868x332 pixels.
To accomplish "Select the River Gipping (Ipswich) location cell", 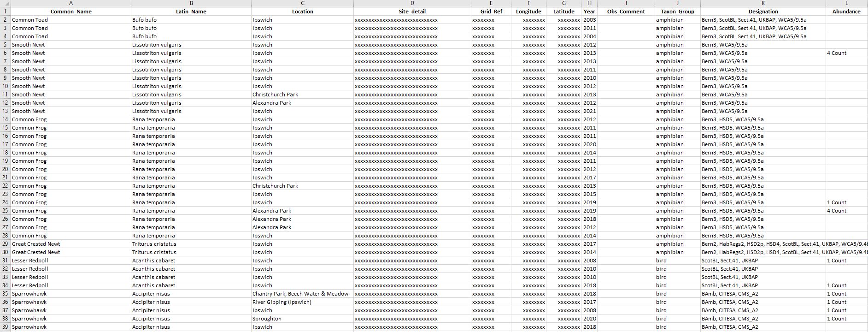I will (282, 302).
